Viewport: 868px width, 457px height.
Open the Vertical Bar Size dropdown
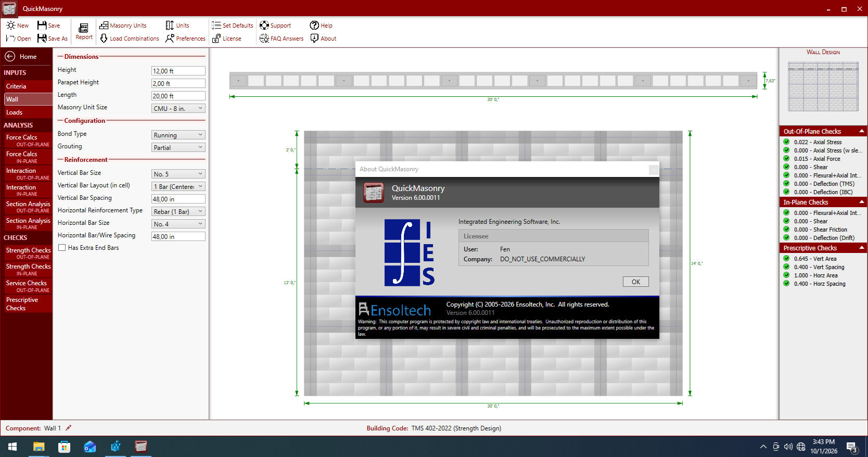pyautogui.click(x=178, y=174)
